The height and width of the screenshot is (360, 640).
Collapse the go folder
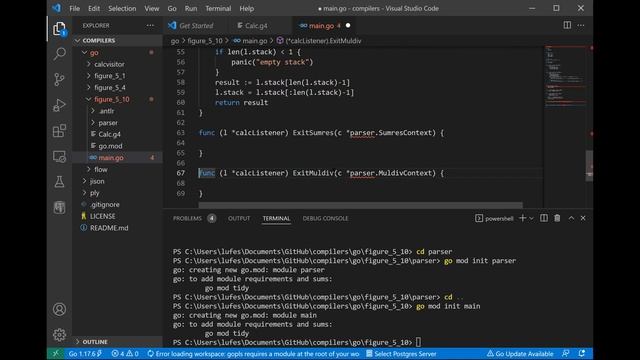(x=94, y=52)
